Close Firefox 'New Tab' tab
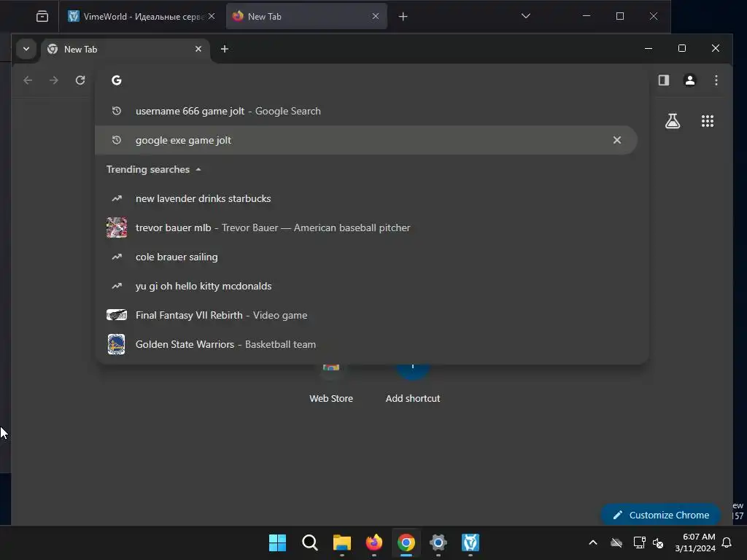The image size is (747, 560). (376, 17)
